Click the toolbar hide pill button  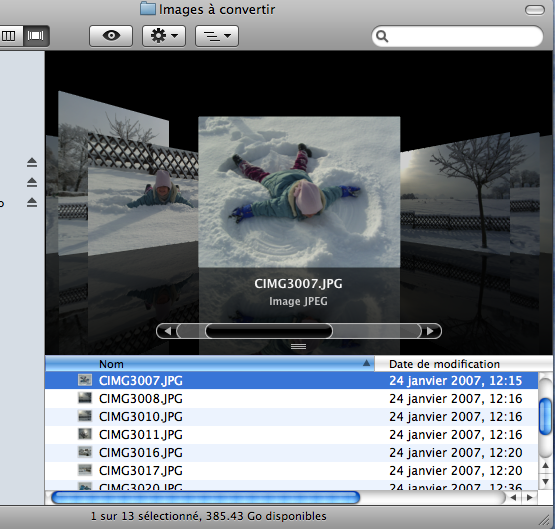pyautogui.click(x=534, y=10)
